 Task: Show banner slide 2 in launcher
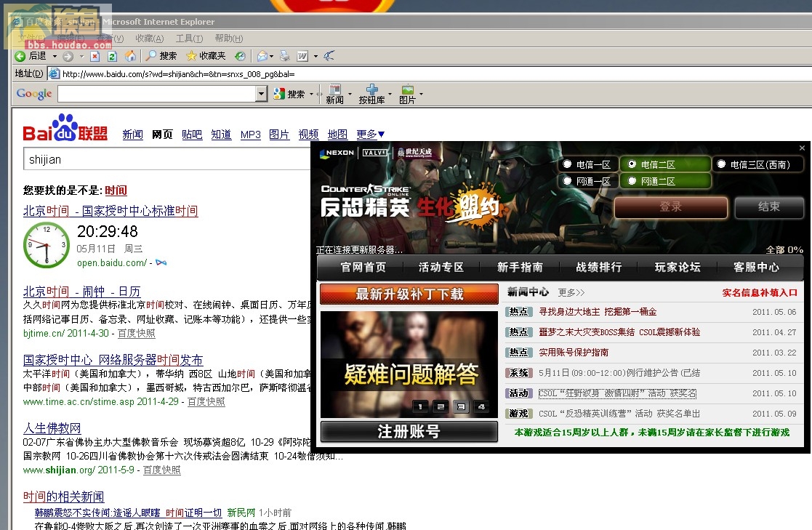pos(441,406)
